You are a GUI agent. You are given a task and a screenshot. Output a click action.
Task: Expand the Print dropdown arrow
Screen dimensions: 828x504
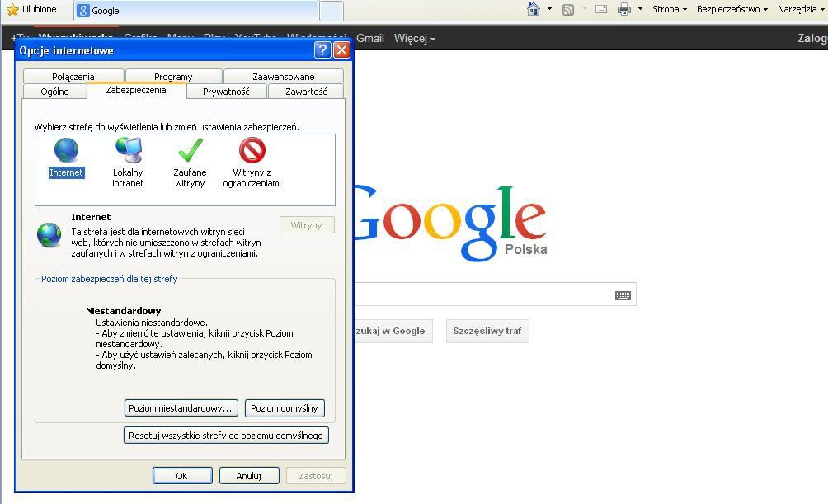640,9
